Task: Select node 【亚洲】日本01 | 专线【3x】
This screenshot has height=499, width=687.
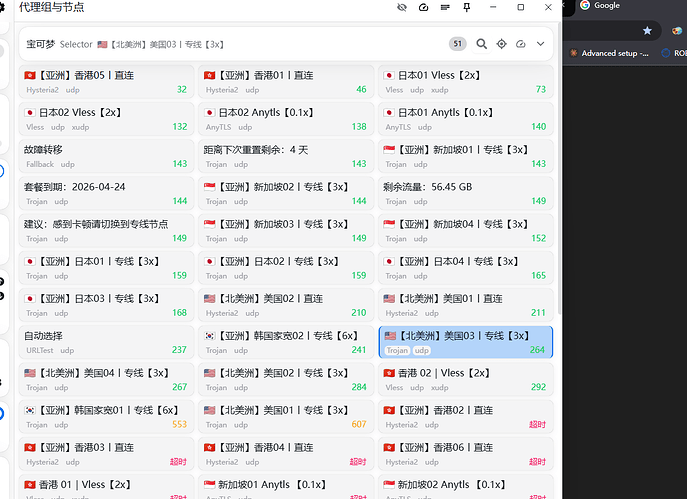Action: pyautogui.click(x=106, y=268)
